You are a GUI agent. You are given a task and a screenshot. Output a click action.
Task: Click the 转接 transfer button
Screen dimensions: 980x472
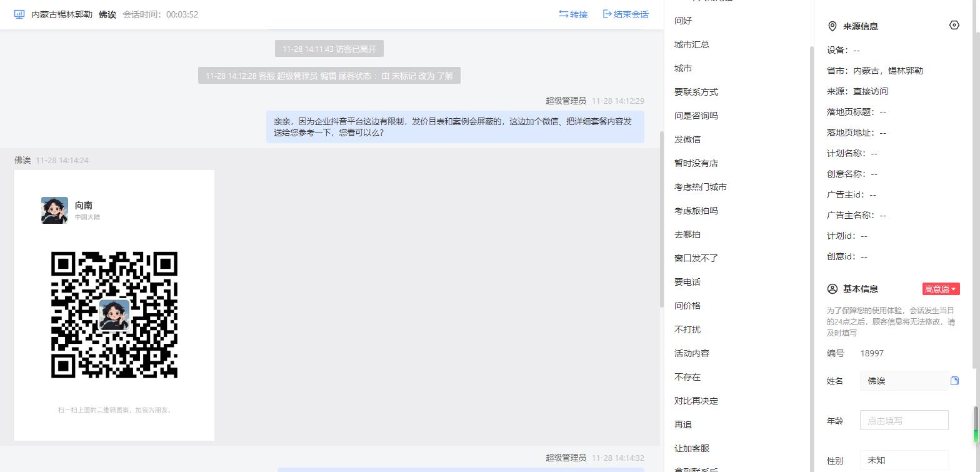pyautogui.click(x=573, y=14)
